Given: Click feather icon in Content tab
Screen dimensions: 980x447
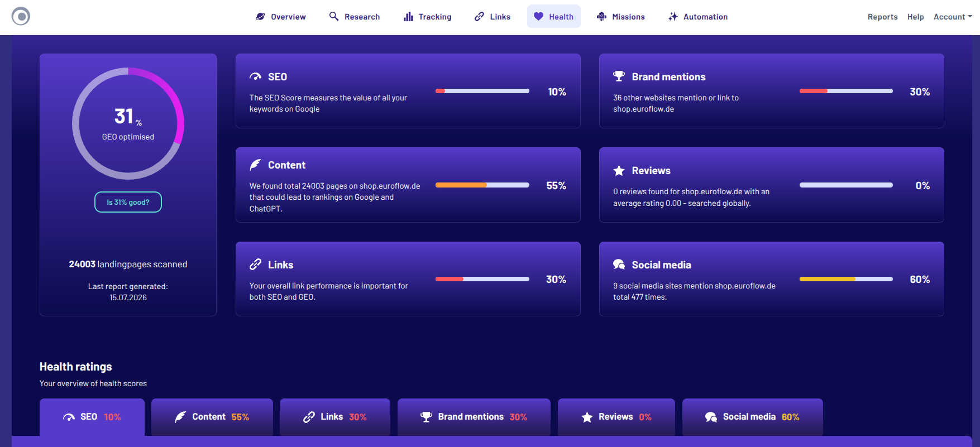Looking at the screenshot, I should [180, 417].
